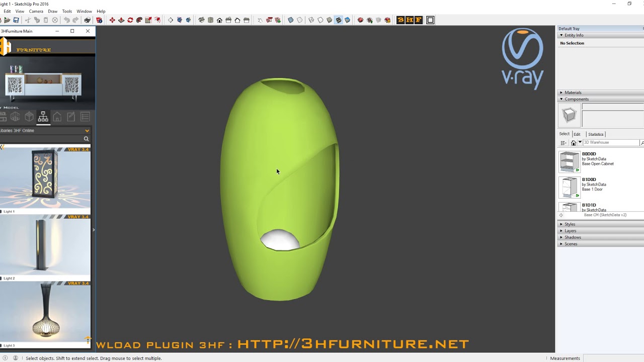Select the Follow Me tool

(x=139, y=20)
